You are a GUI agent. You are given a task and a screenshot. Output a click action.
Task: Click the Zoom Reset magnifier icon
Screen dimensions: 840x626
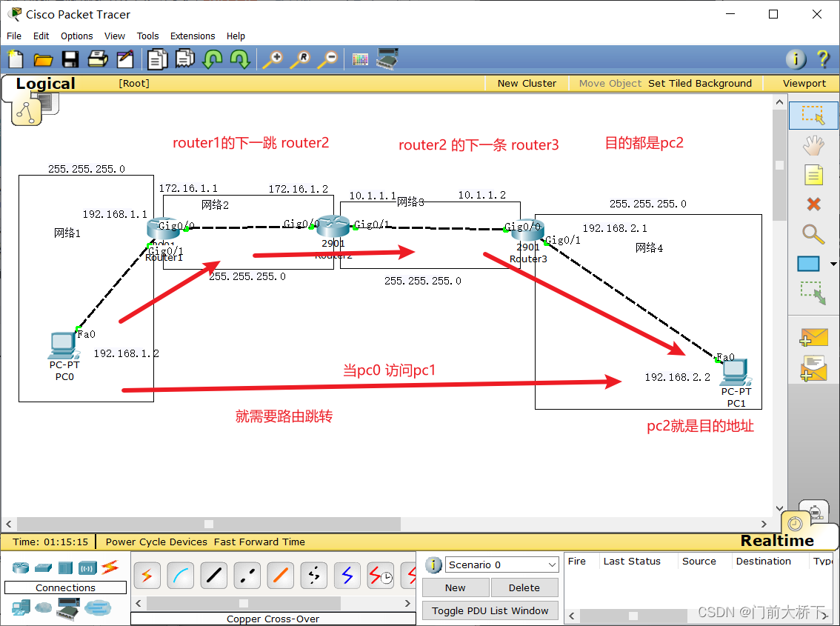click(300, 59)
